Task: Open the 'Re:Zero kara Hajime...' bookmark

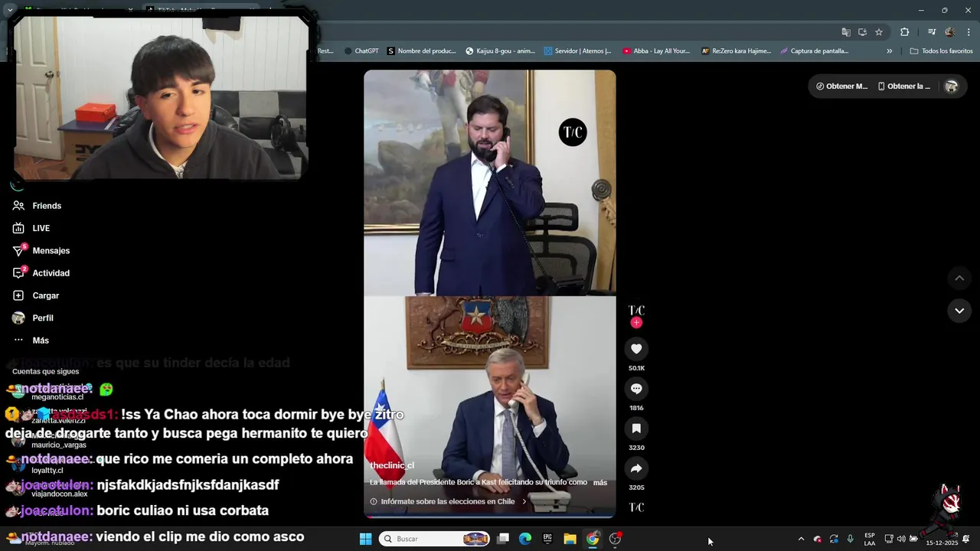Action: coord(737,51)
